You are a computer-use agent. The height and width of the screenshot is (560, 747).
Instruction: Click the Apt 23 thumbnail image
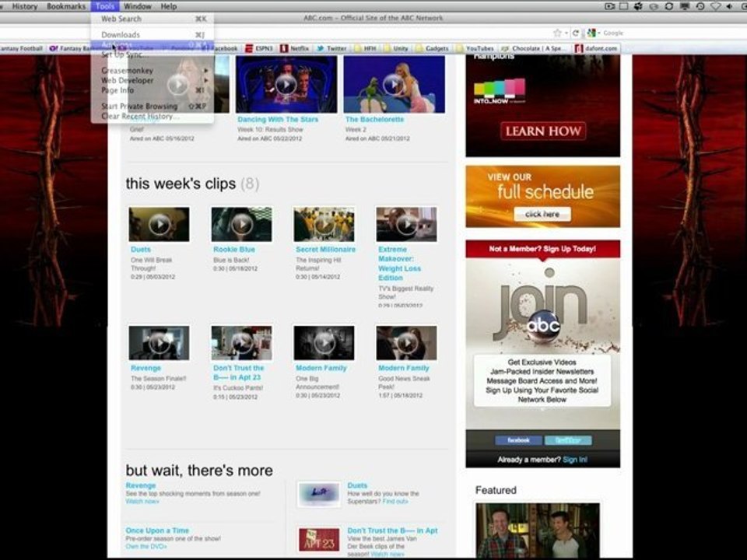pyautogui.click(x=319, y=540)
